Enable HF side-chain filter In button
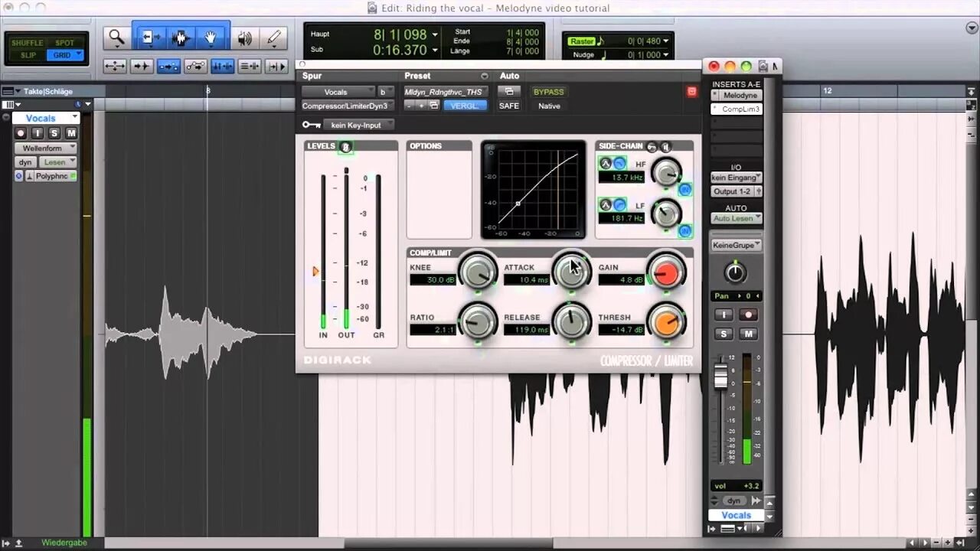 (685, 189)
